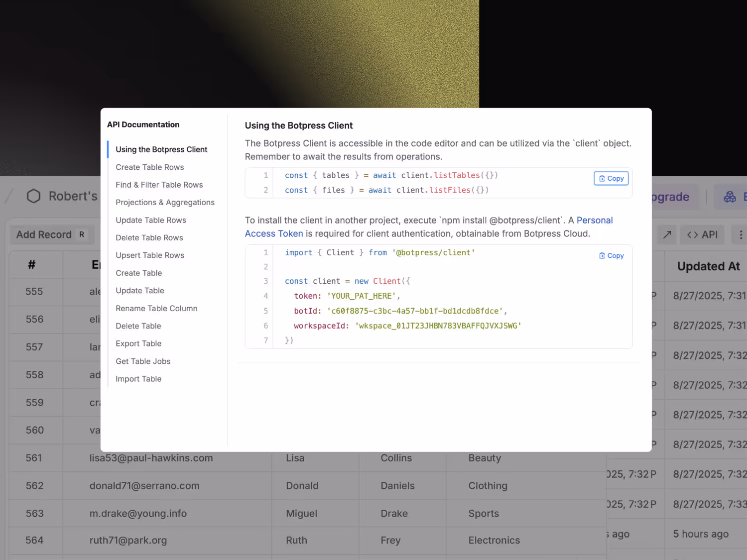Open Update Table Rows docs

[x=151, y=220]
